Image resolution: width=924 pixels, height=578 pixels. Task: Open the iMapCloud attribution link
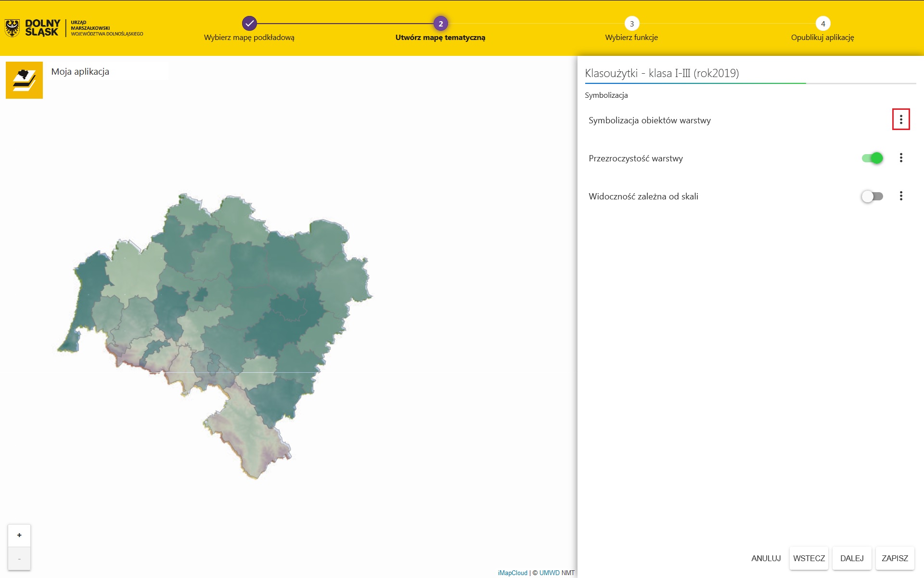click(513, 573)
